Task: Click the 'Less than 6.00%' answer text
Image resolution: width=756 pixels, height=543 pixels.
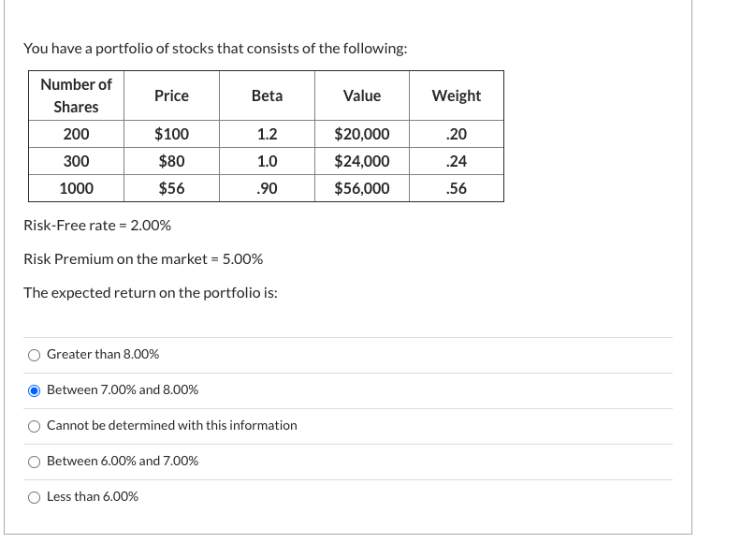Action: pos(93,497)
